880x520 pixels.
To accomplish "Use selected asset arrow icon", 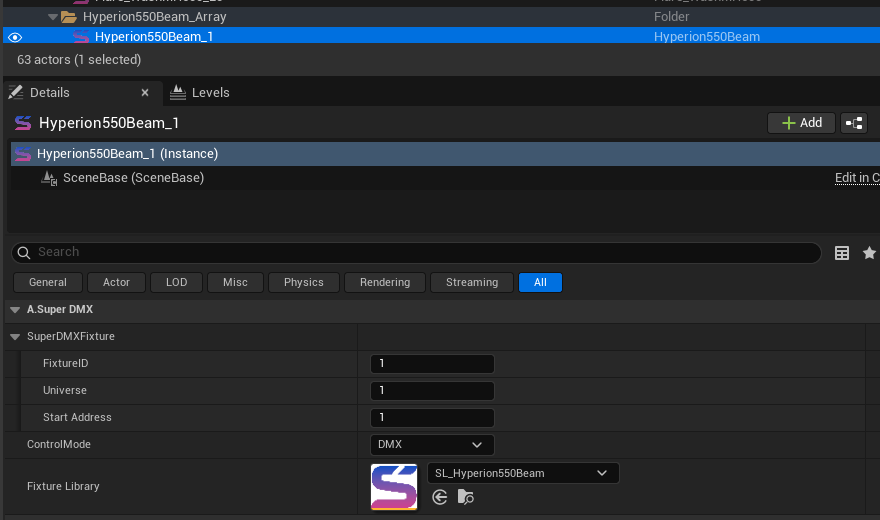I will click(x=440, y=497).
